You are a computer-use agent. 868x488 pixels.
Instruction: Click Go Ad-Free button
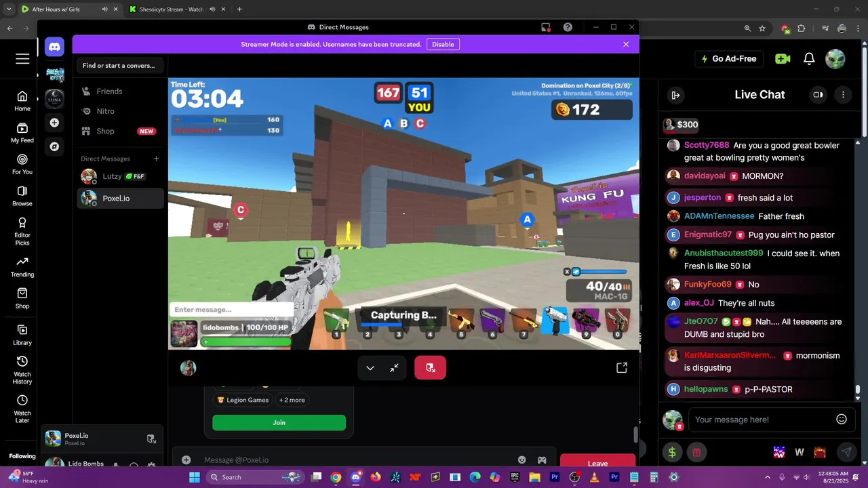click(729, 59)
